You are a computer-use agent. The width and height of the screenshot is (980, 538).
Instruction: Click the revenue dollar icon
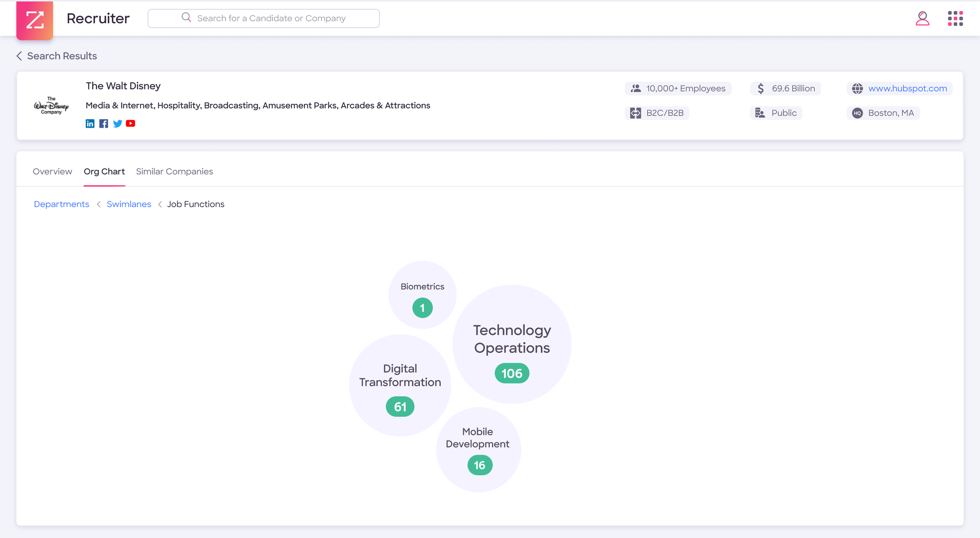point(760,89)
